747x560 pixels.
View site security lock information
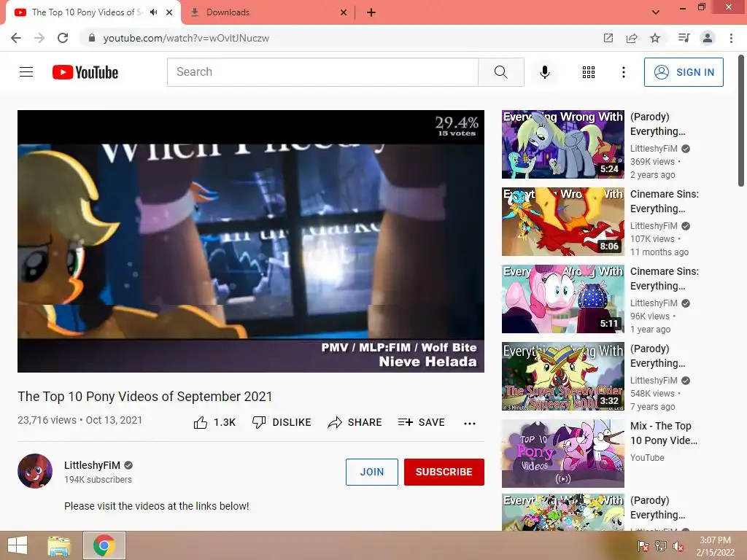(x=92, y=38)
